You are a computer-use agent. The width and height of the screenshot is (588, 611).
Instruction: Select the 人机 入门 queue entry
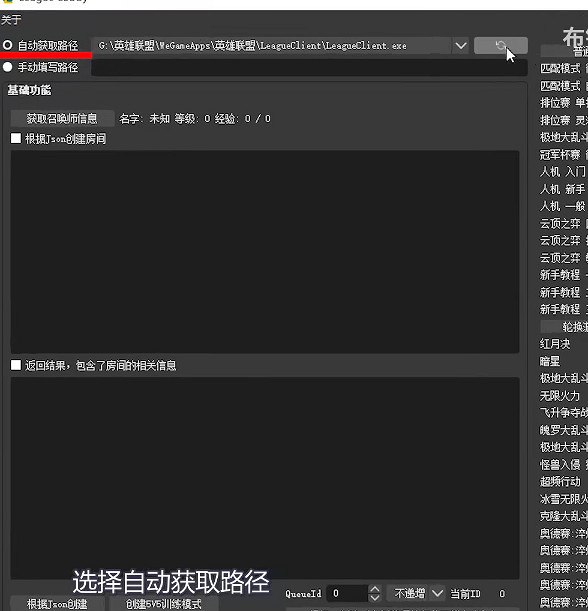click(x=563, y=171)
